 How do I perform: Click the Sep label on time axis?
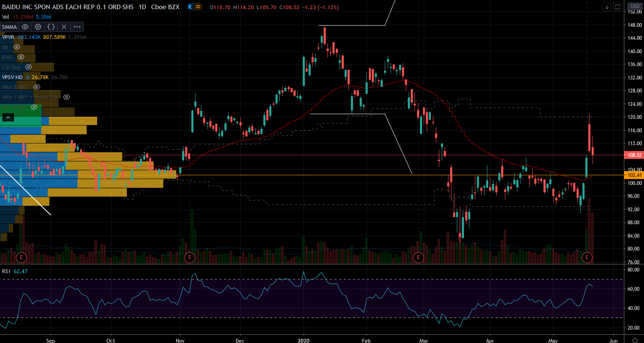(51, 340)
